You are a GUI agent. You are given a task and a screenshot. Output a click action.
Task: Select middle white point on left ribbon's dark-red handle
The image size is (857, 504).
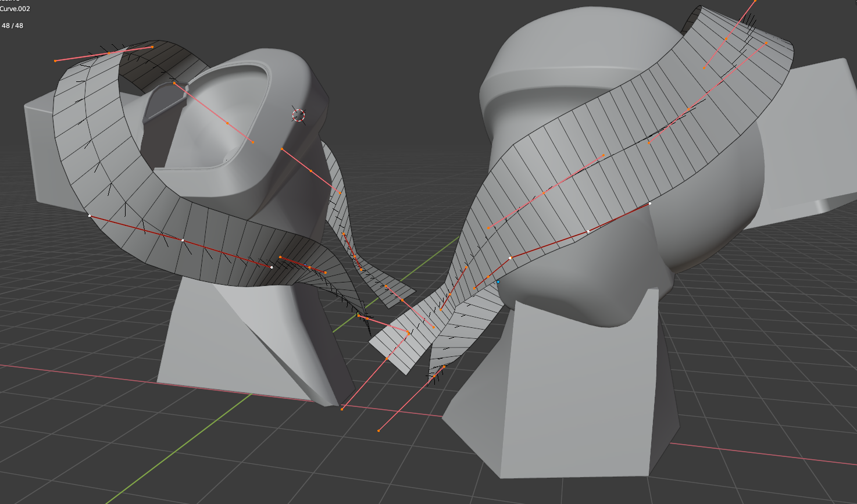[x=183, y=240]
